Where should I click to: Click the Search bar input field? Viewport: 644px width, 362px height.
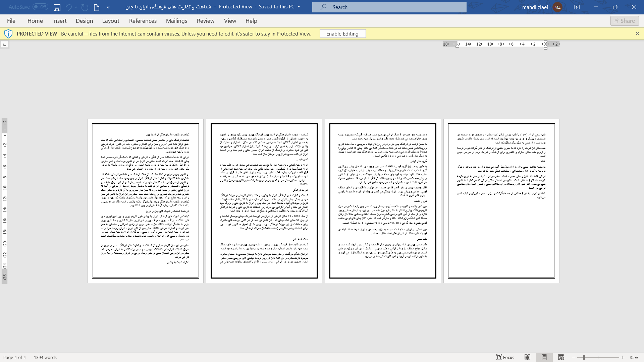point(389,7)
